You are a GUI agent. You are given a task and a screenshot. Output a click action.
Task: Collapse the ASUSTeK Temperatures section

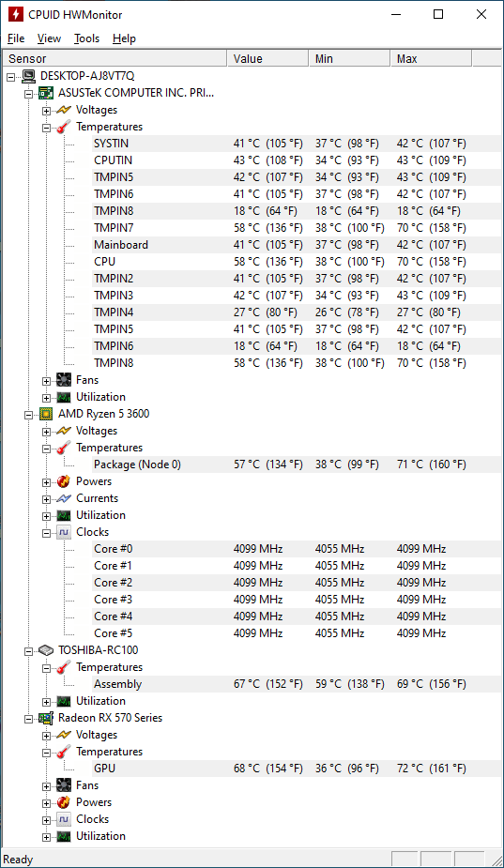[47, 128]
